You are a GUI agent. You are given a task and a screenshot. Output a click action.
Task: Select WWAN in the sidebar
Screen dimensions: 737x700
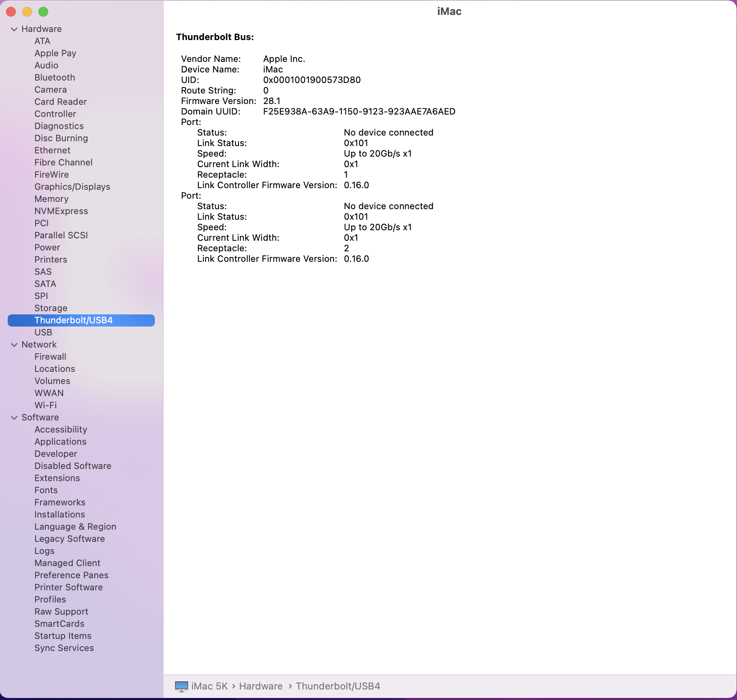[x=49, y=393]
